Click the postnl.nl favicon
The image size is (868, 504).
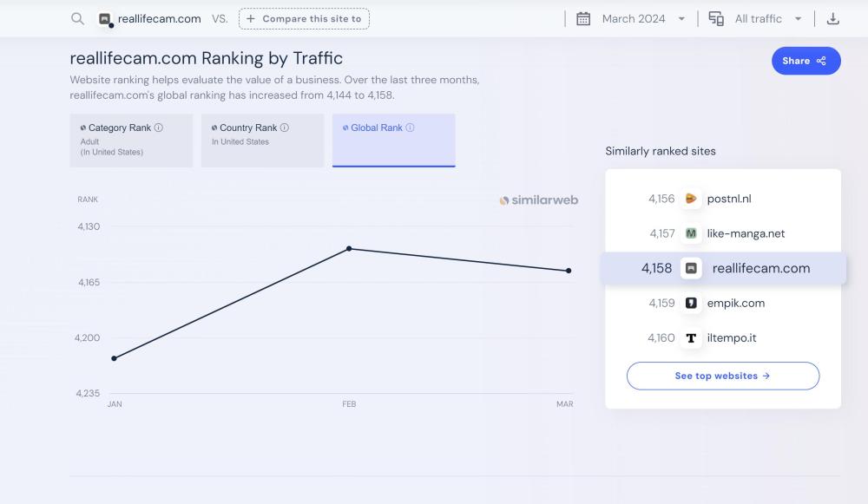tap(691, 199)
